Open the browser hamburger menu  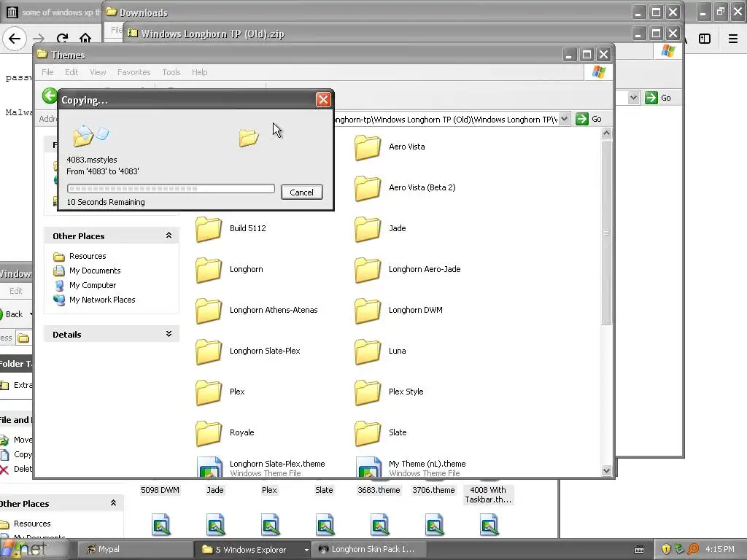pyautogui.click(x=732, y=39)
